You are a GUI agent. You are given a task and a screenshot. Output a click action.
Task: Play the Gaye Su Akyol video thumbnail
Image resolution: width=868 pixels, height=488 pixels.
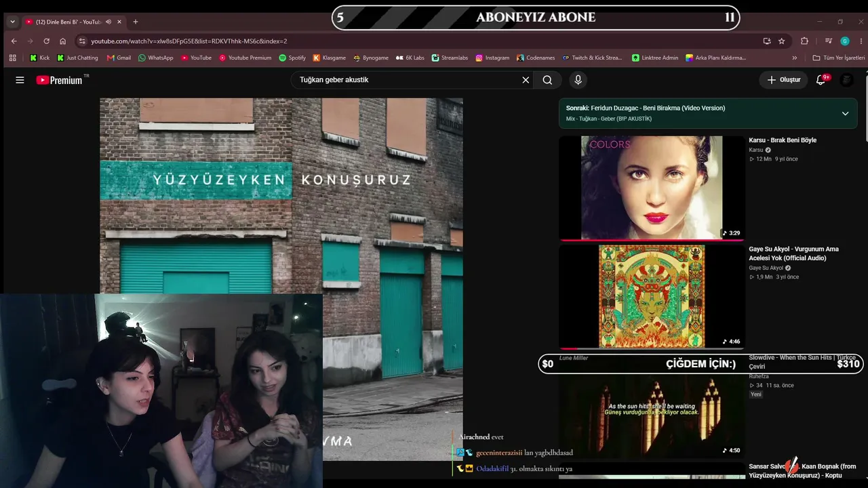pyautogui.click(x=652, y=296)
